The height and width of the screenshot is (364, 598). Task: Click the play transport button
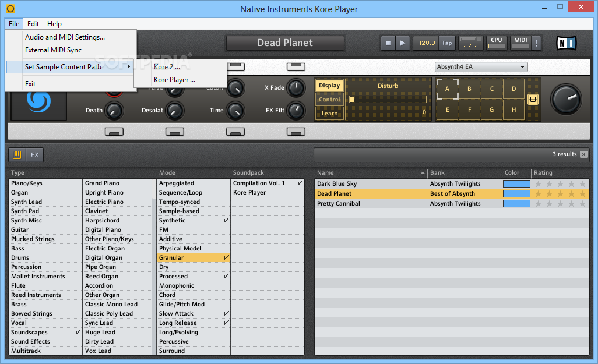pos(403,43)
